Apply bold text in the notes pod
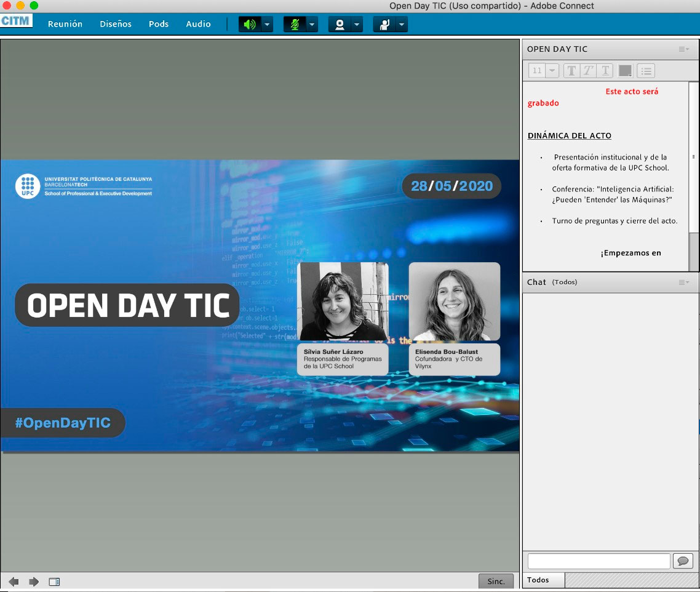The image size is (700, 592). point(571,71)
